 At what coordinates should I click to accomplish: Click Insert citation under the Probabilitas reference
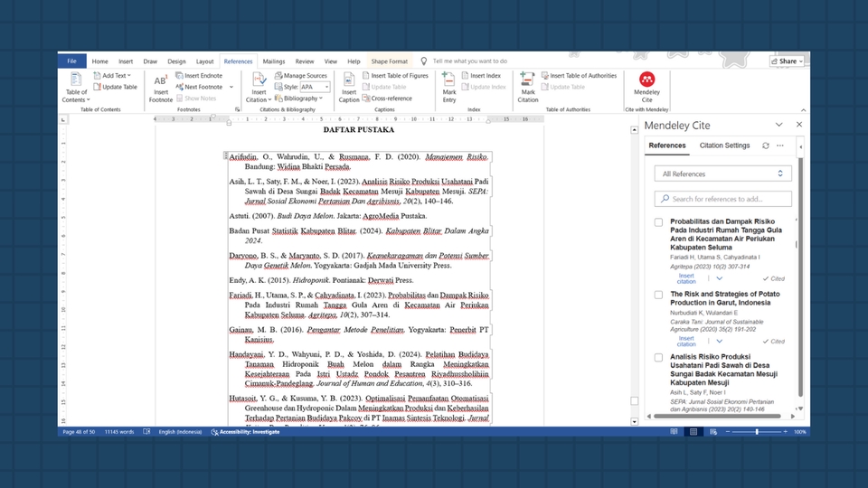[x=686, y=277]
